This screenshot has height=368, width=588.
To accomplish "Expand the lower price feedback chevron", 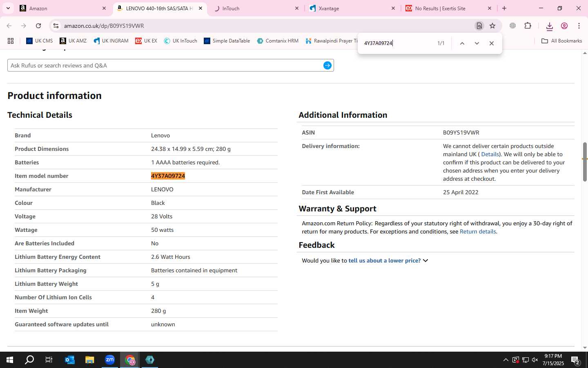I will point(425,260).
